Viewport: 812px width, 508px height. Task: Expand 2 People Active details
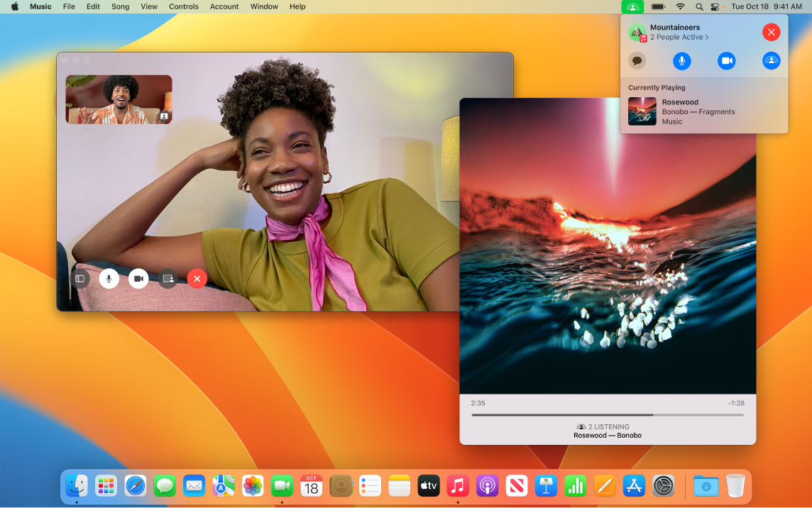[x=679, y=37]
